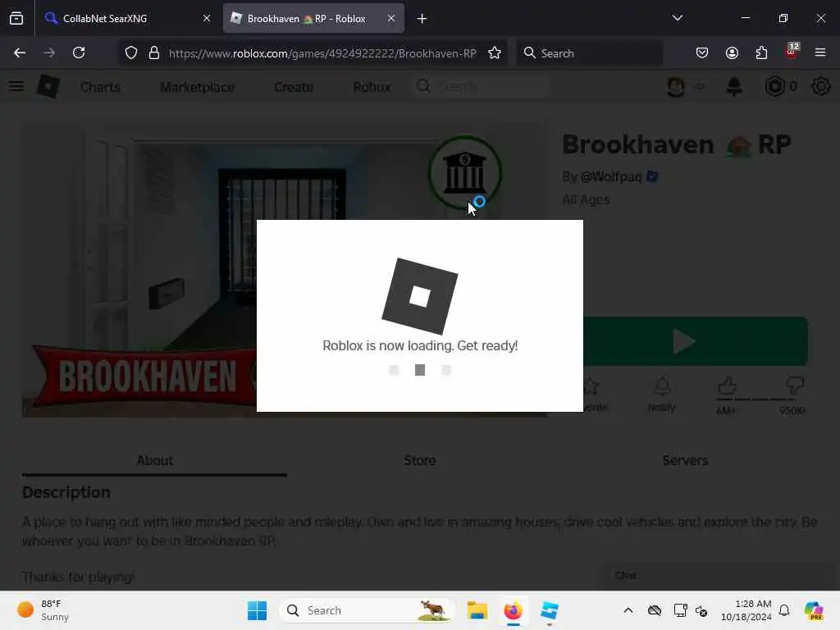View site security padlock info
This screenshot has height=630, width=840.
[154, 52]
